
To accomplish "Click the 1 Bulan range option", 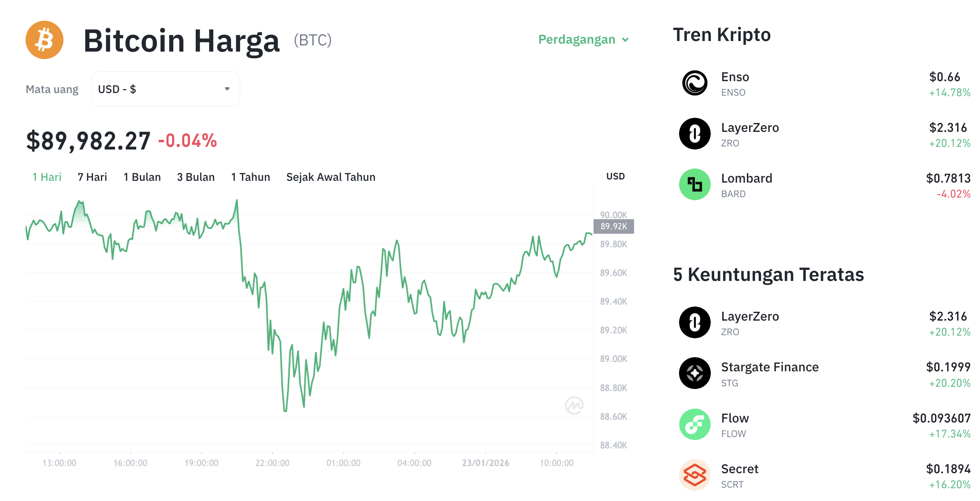I will click(142, 177).
